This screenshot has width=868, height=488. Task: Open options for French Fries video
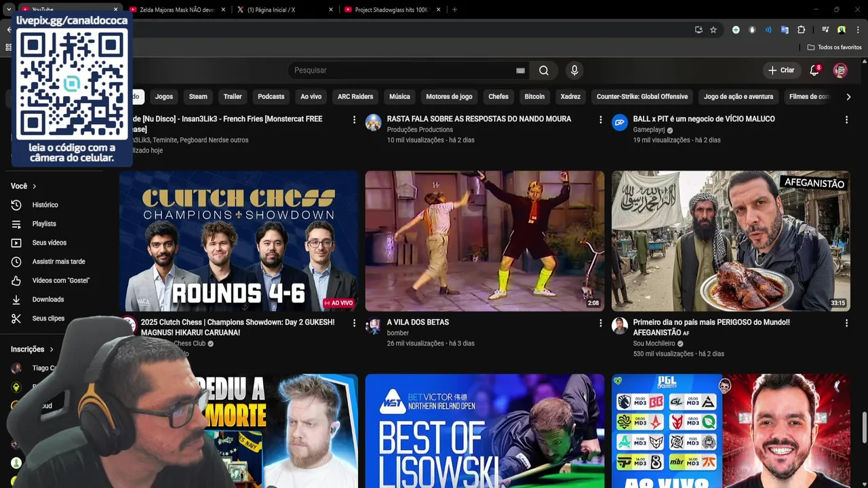pos(354,120)
